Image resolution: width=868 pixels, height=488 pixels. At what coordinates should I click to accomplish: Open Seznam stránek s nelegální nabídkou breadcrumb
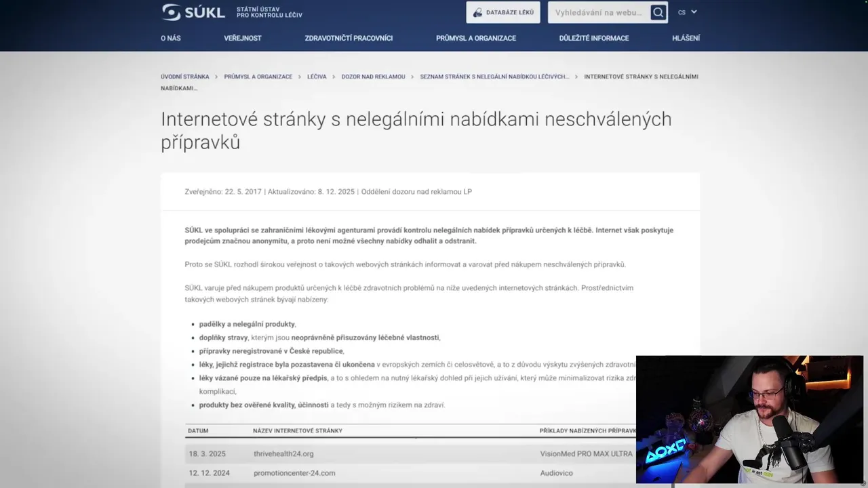494,77
